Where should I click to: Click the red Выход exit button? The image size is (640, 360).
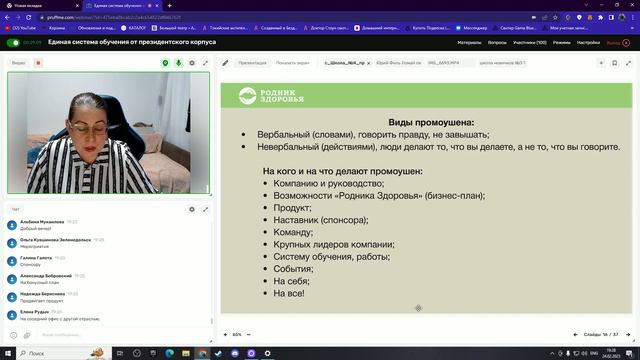pos(618,42)
